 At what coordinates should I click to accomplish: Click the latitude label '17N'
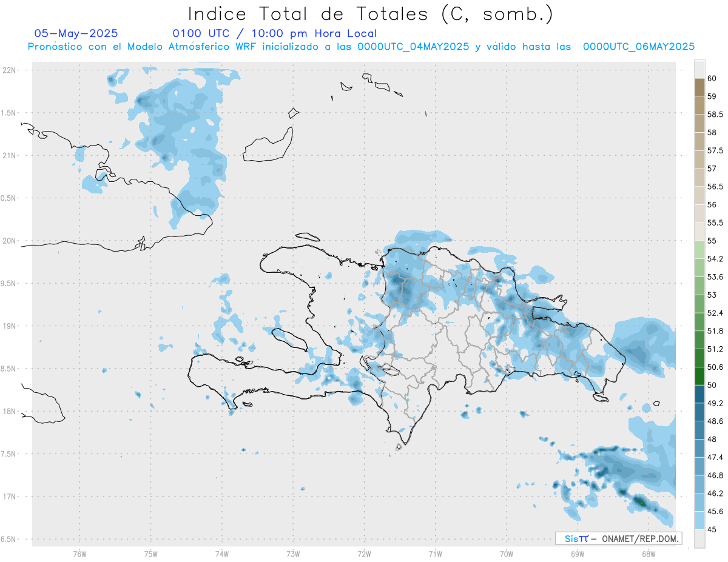(x=10, y=497)
